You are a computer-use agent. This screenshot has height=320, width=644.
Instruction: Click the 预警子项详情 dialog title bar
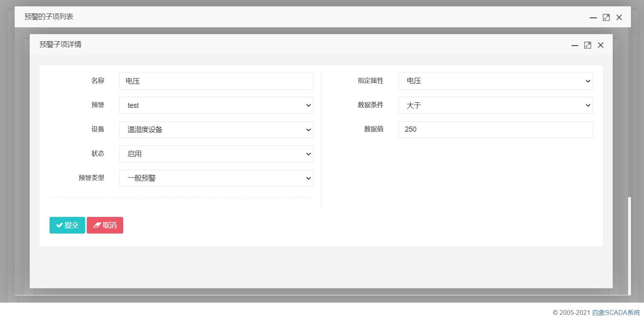coord(277,44)
